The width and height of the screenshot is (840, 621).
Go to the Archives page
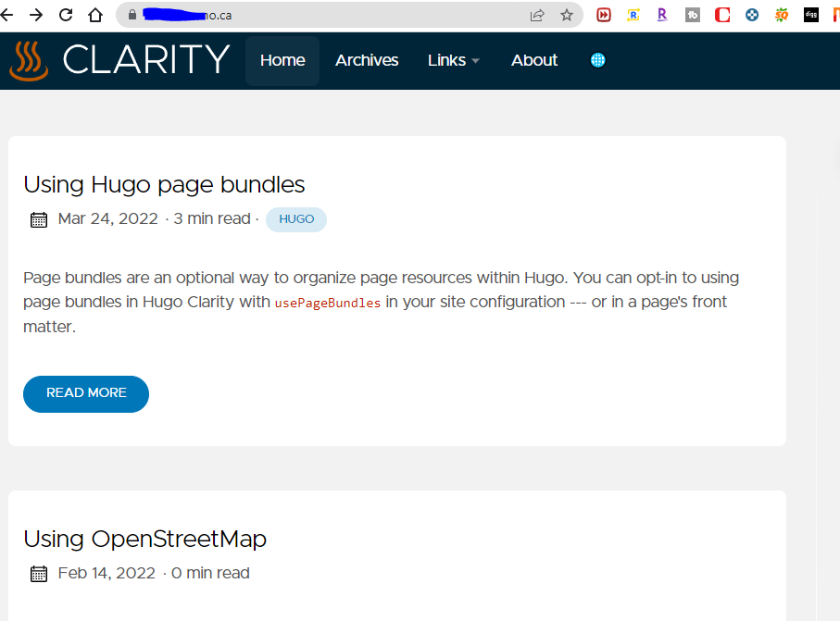pos(367,60)
